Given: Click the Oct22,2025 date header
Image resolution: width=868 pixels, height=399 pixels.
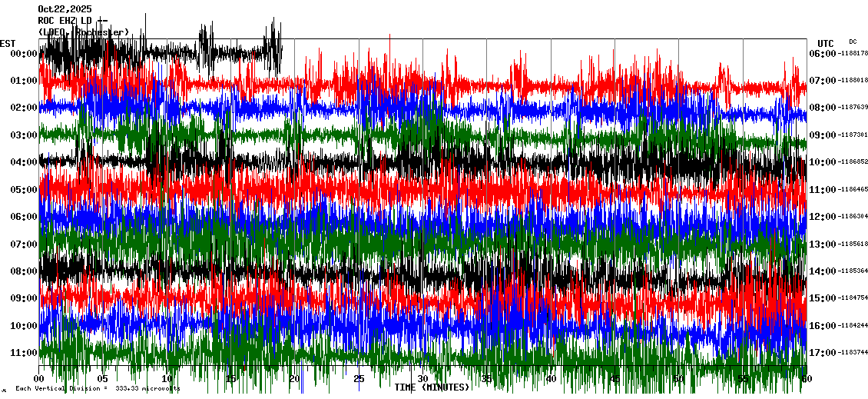Looking at the screenshot, I should point(65,9).
